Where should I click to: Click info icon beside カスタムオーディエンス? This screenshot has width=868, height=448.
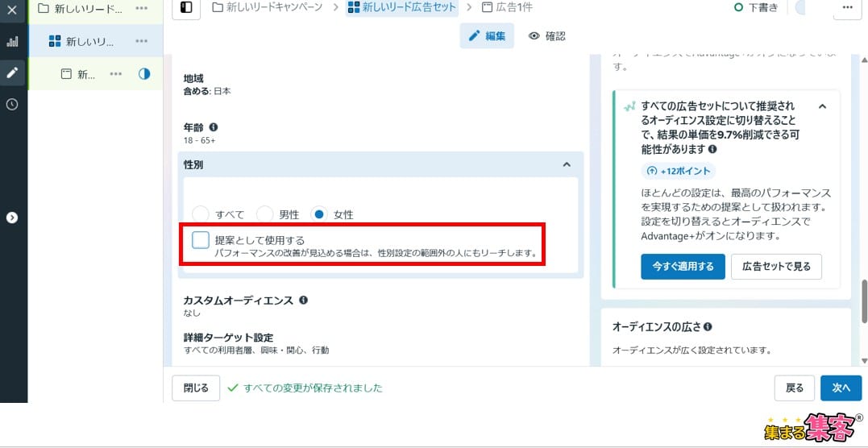pos(304,300)
